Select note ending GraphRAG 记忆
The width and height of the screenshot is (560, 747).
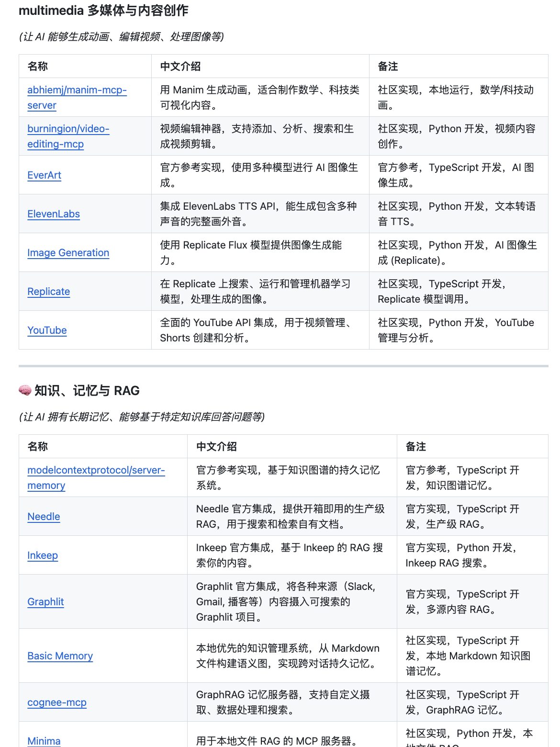coord(462,702)
